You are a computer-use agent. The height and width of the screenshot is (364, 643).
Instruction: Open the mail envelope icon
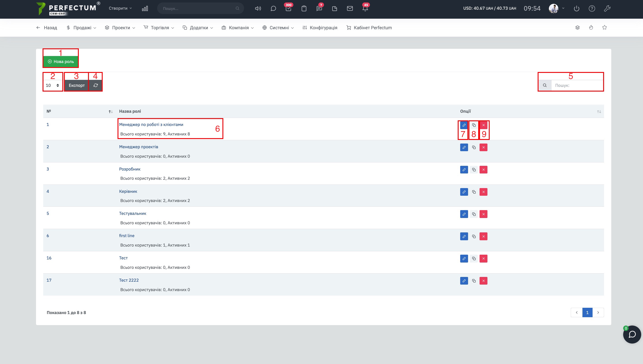coord(350,9)
